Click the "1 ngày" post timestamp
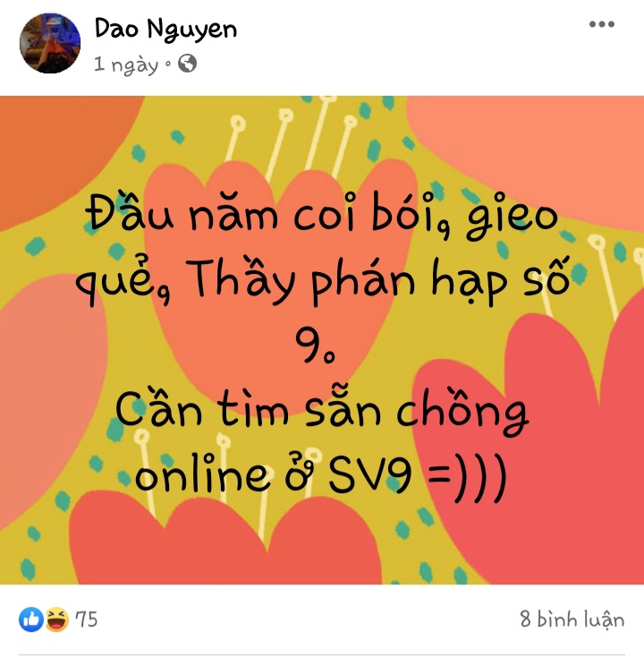Screen dimensions: 644x657 coord(126,64)
